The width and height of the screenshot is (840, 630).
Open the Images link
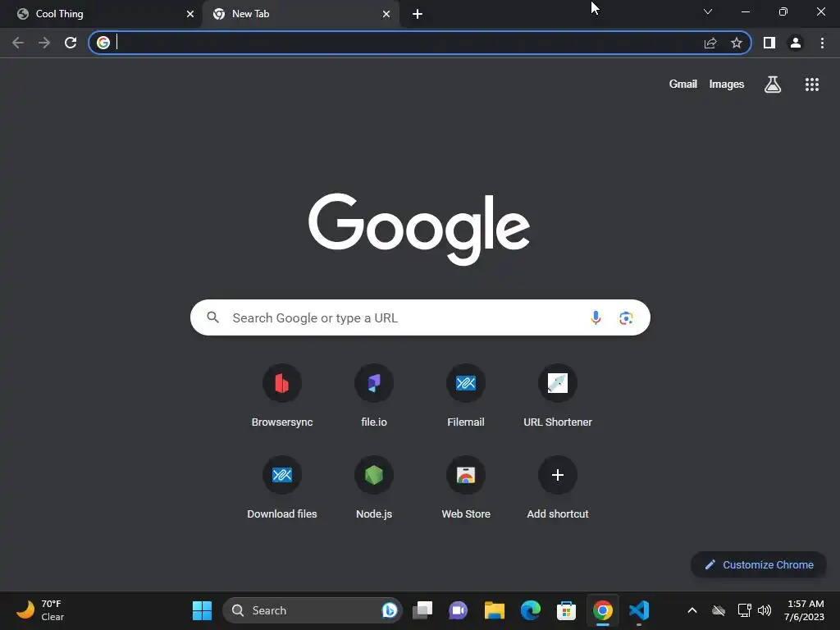coord(727,84)
